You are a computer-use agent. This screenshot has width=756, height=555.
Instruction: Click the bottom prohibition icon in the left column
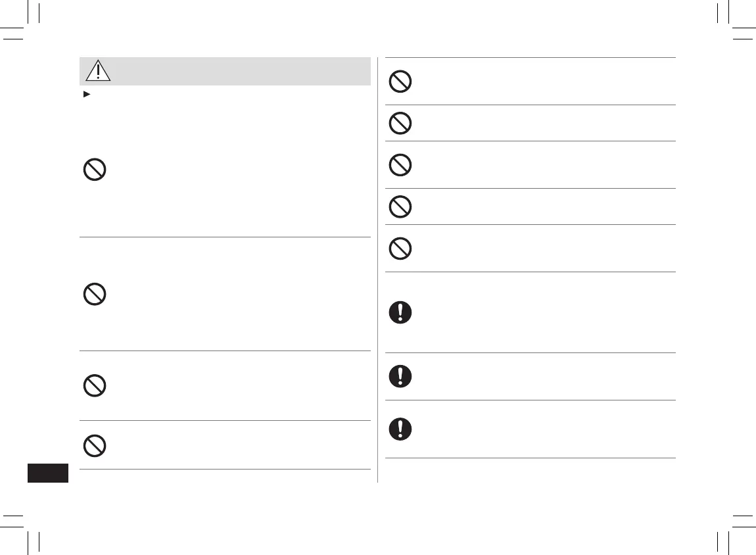coord(95,446)
